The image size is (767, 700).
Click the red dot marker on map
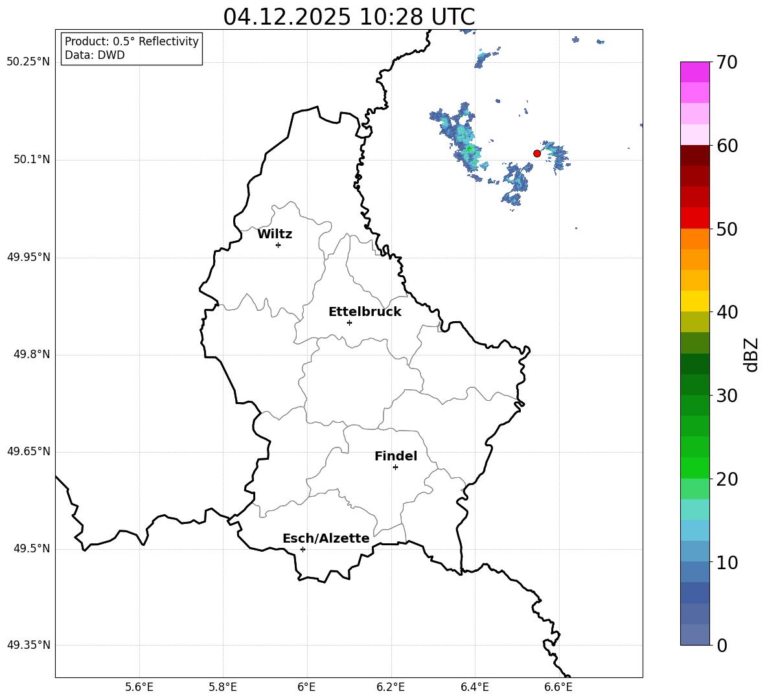click(x=537, y=153)
